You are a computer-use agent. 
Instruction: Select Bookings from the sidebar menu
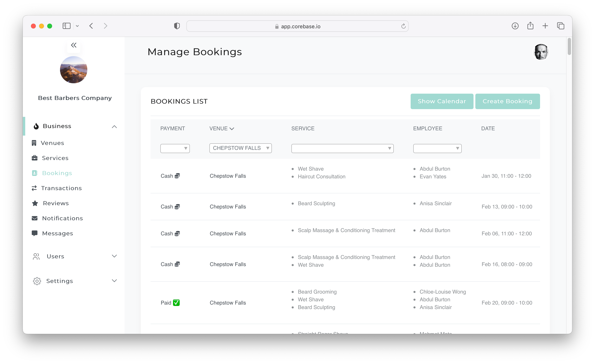pos(57,173)
